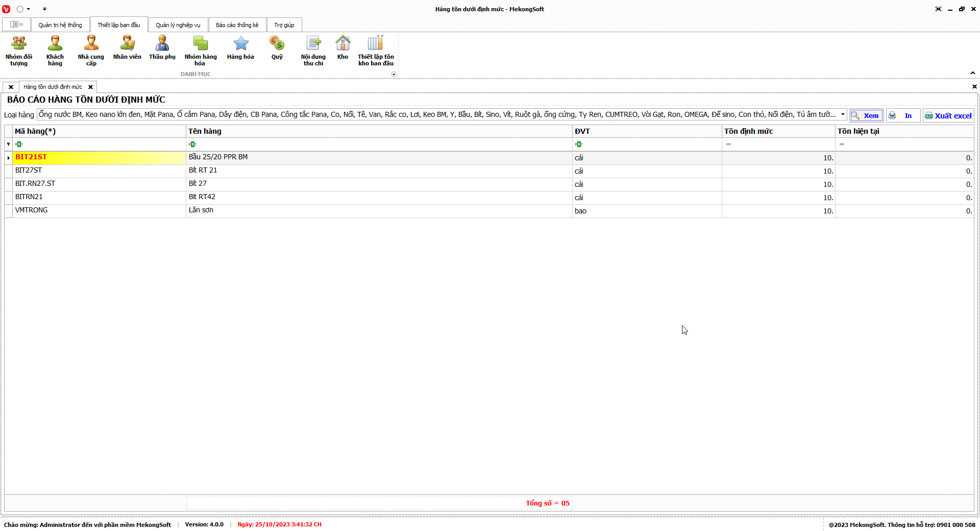Open Thiết lập tồn kho ban đầu
This screenshot has width=980, height=531.
[376, 51]
